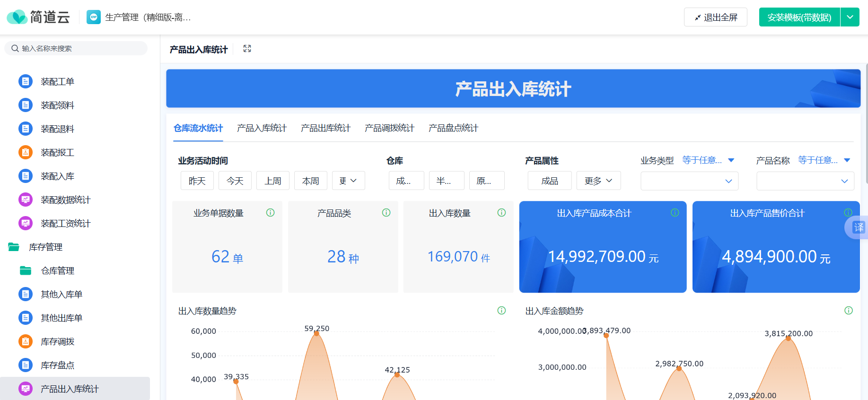Image resolution: width=868 pixels, height=400 pixels.
Task: Click the 装配入库 form icon
Action: click(26, 176)
